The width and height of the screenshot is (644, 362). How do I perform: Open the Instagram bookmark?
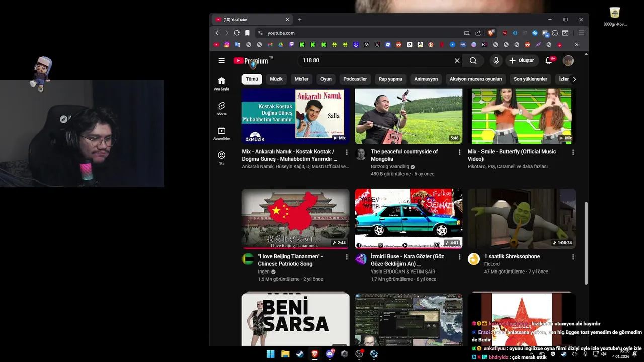point(227,45)
